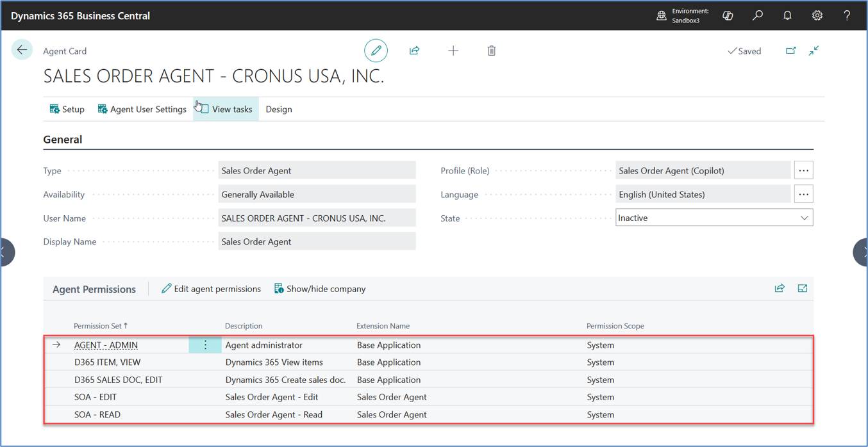Open Language lookup ellipsis
Viewport: 868px width, 447px height.
[x=803, y=194]
